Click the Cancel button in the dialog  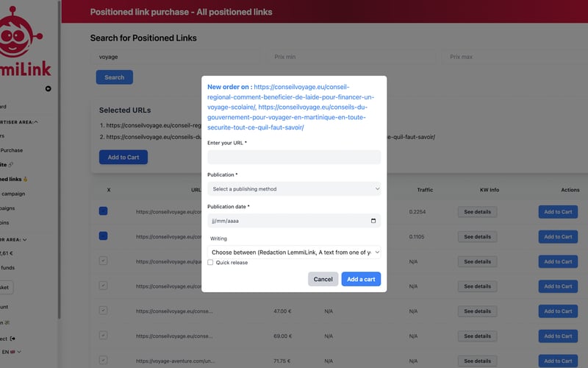point(323,279)
